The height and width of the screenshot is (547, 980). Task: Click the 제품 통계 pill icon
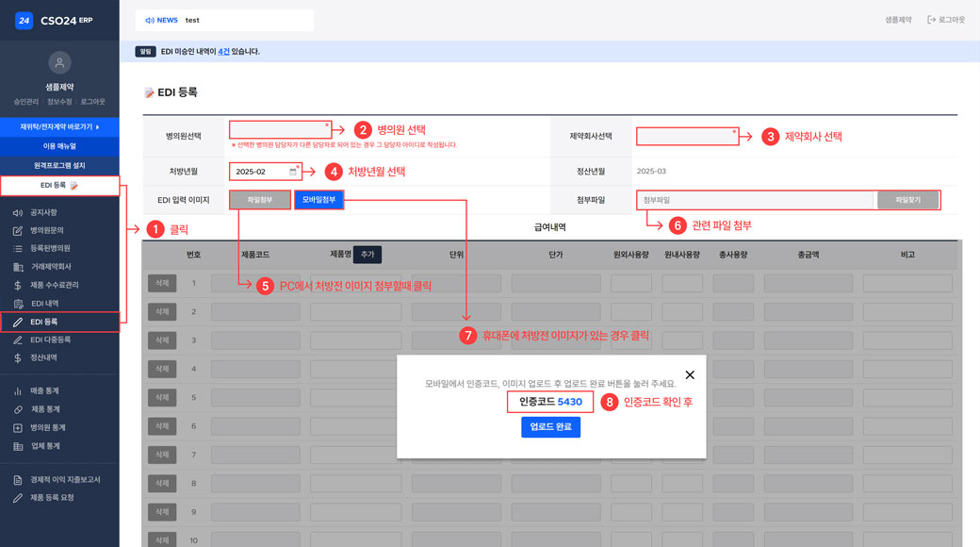(x=18, y=409)
